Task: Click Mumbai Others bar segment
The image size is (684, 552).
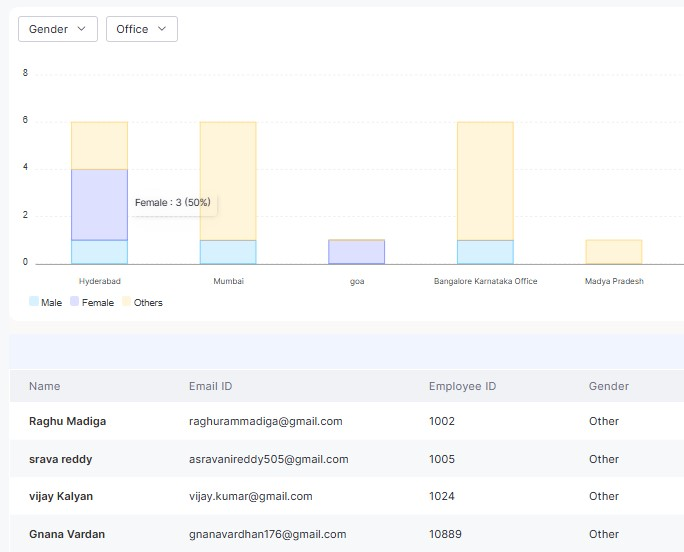Action: pyautogui.click(x=228, y=181)
